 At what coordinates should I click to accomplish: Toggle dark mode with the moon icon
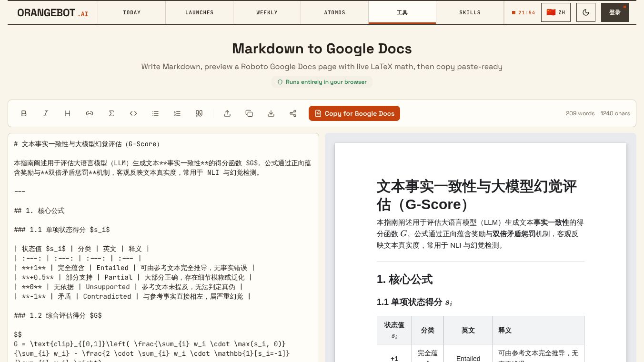(586, 12)
